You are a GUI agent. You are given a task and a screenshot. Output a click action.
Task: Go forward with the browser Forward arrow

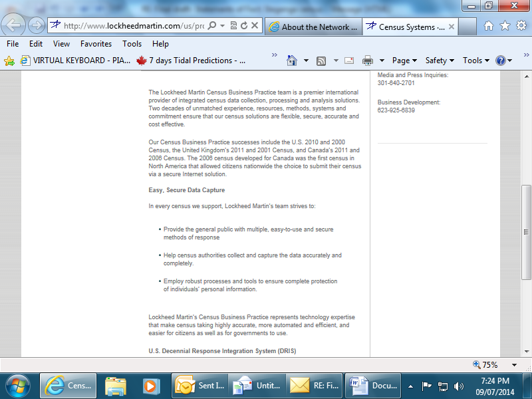click(x=37, y=25)
